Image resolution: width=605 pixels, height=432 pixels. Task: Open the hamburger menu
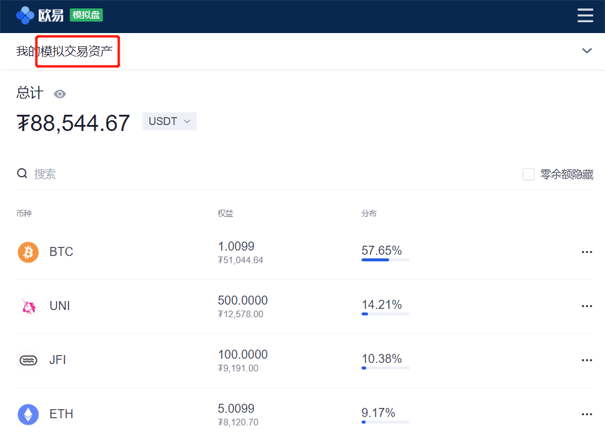click(585, 16)
